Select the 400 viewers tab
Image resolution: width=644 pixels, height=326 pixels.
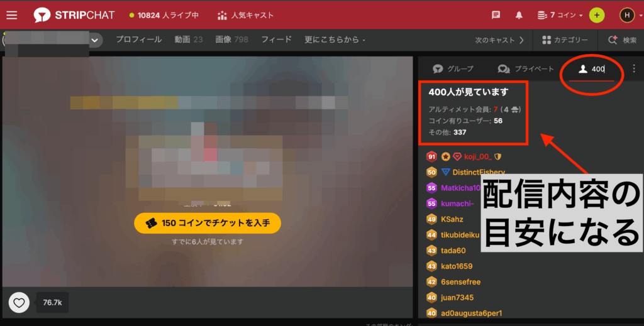[591, 69]
